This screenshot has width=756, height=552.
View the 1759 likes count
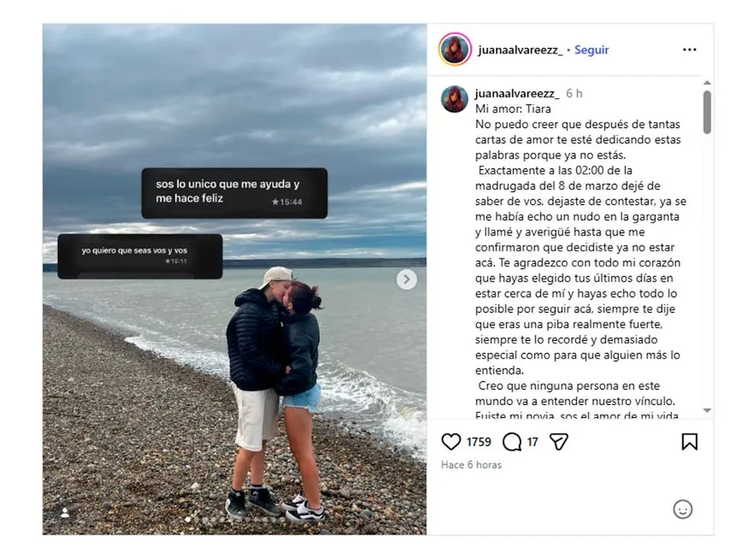coord(479,442)
